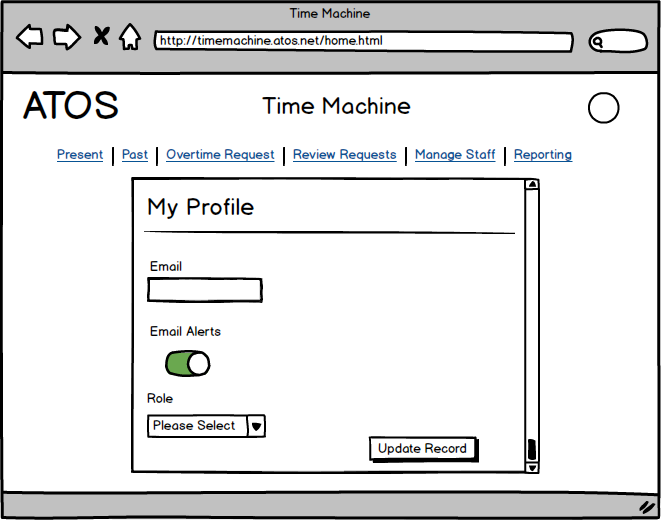Click the browser forward arrow
Image resolution: width=661 pixels, height=520 pixels.
point(66,38)
